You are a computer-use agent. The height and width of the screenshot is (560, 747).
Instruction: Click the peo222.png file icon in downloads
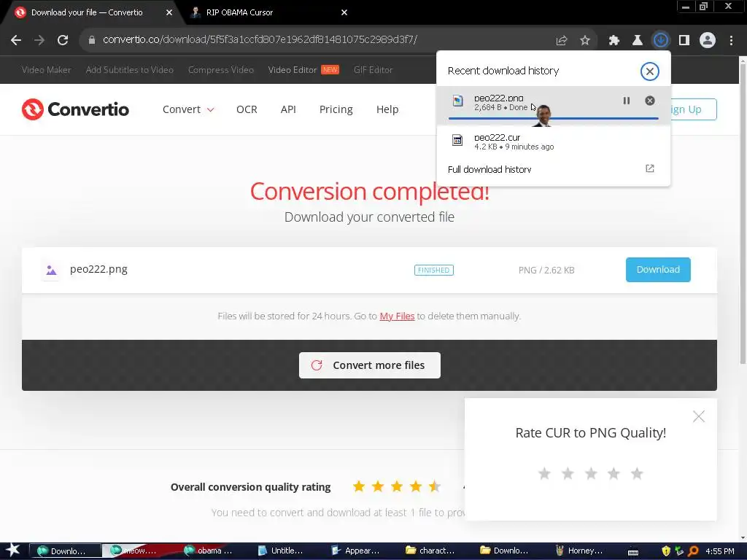pos(457,101)
